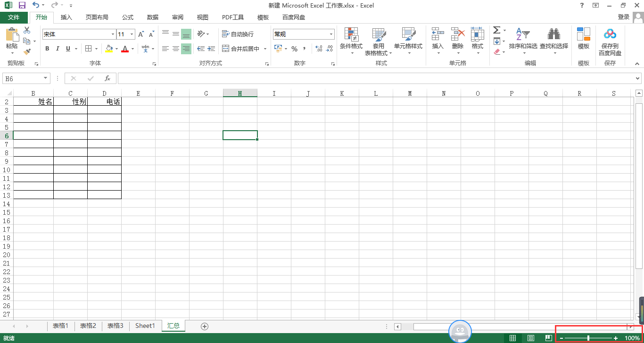
Task: Click the Paste clipboard icon
Action: (x=12, y=35)
